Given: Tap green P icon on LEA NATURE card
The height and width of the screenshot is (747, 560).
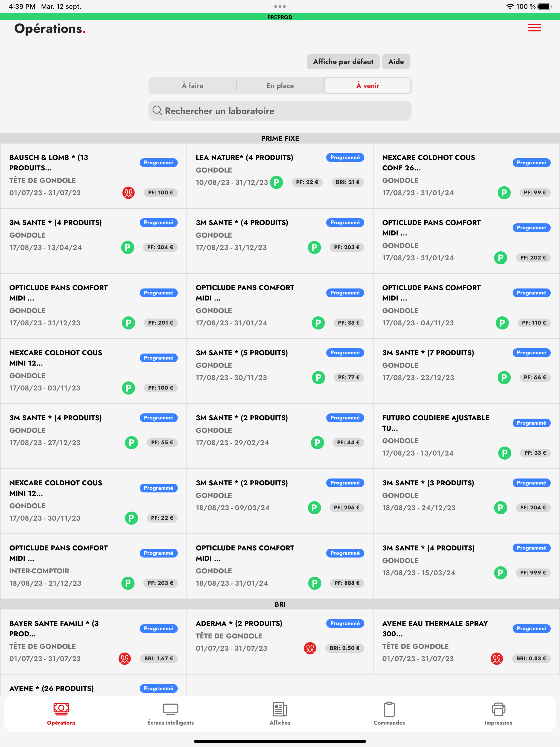Looking at the screenshot, I should pos(276,182).
